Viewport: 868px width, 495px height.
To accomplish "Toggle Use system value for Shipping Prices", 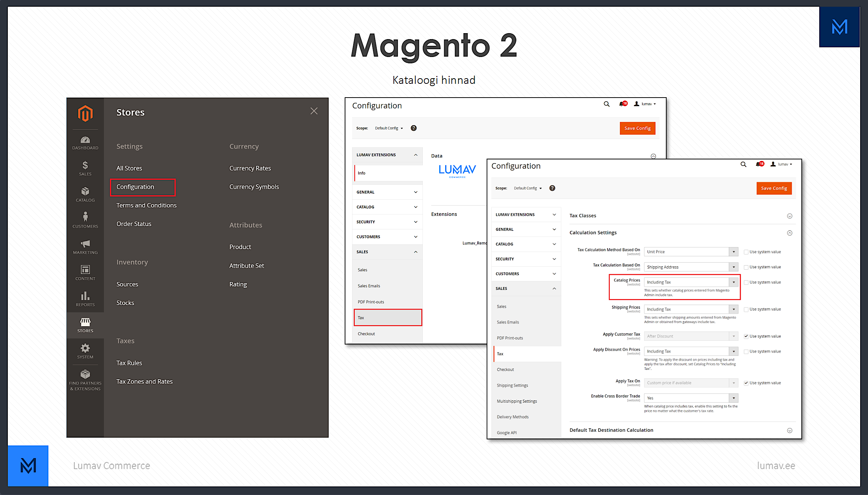I will (x=746, y=310).
